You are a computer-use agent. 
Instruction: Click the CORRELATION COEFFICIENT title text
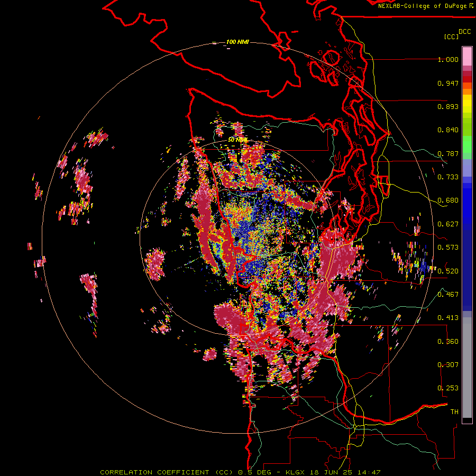[x=154, y=472]
